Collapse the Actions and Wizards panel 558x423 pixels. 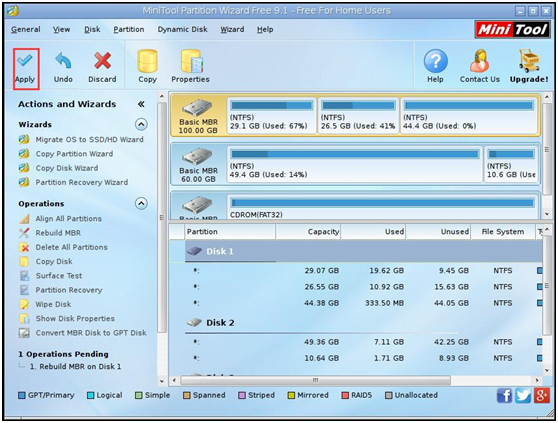[141, 104]
